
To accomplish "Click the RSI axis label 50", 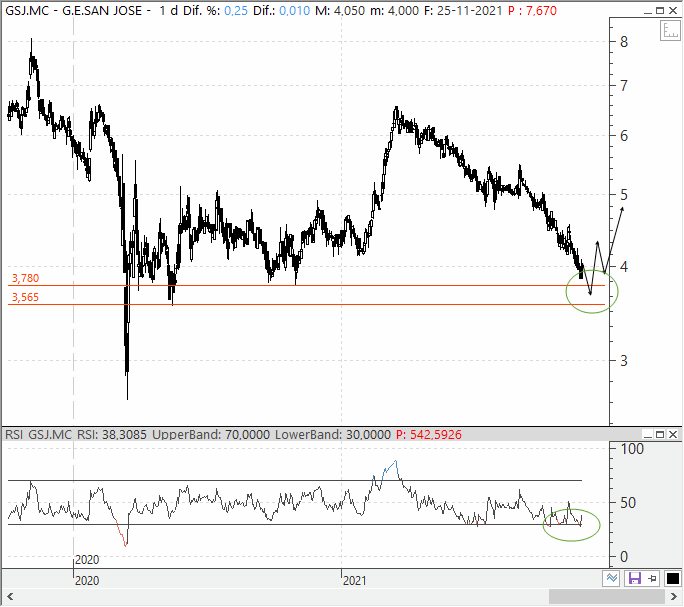I will [628, 503].
